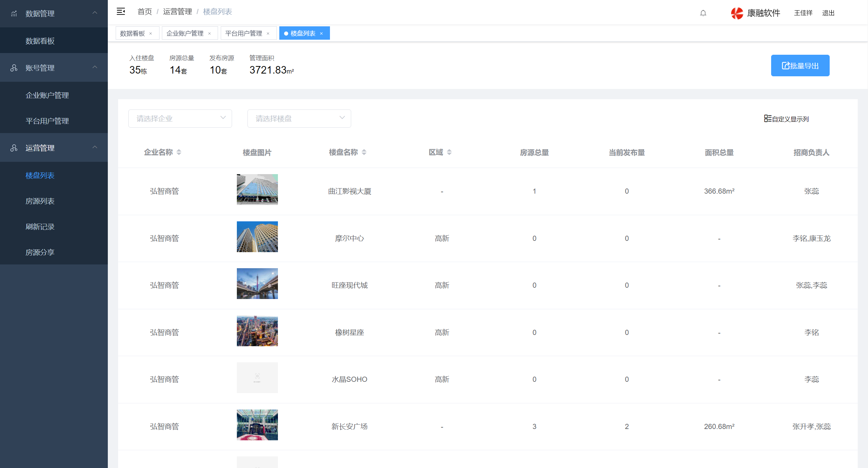The height and width of the screenshot is (468, 868).
Task: Close the 平台用户管理 tab
Action: pos(268,34)
